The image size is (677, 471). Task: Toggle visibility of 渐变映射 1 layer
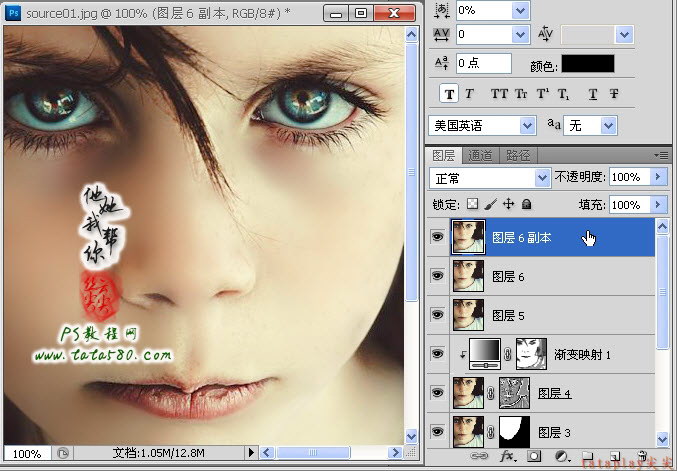[x=437, y=354]
